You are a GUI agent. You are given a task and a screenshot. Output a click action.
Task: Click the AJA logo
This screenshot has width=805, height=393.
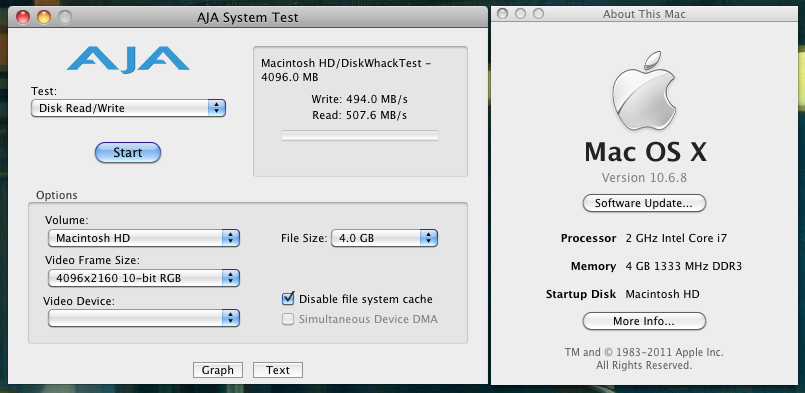click(x=128, y=59)
